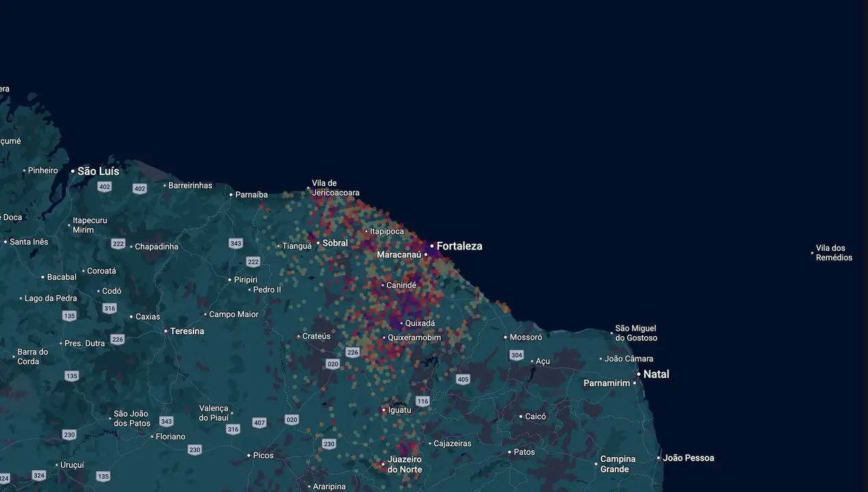The width and height of the screenshot is (868, 492).
Task: Click the Santa Inês label
Action: click(29, 242)
